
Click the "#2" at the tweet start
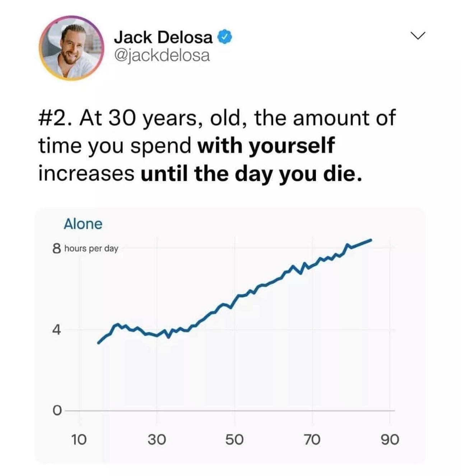(51, 118)
